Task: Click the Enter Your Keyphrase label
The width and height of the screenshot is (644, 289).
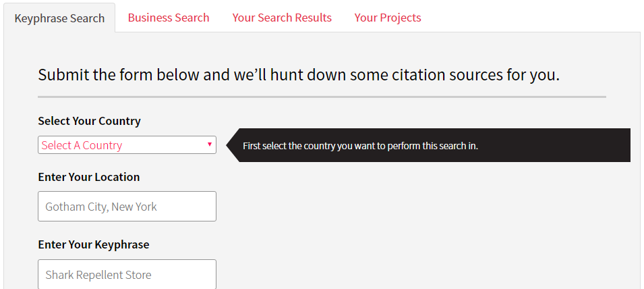Action: click(x=93, y=244)
